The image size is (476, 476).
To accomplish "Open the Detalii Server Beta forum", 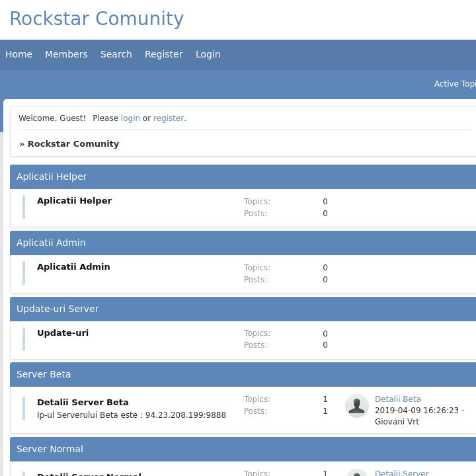I will tap(83, 403).
